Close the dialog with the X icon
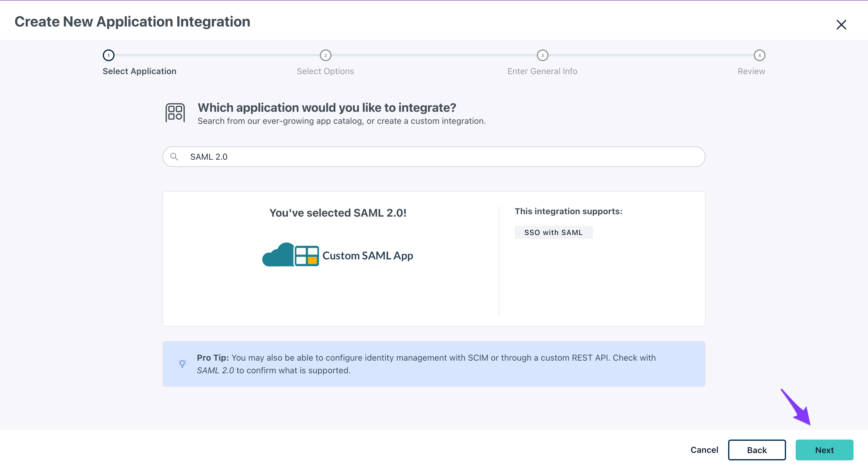 coord(841,25)
